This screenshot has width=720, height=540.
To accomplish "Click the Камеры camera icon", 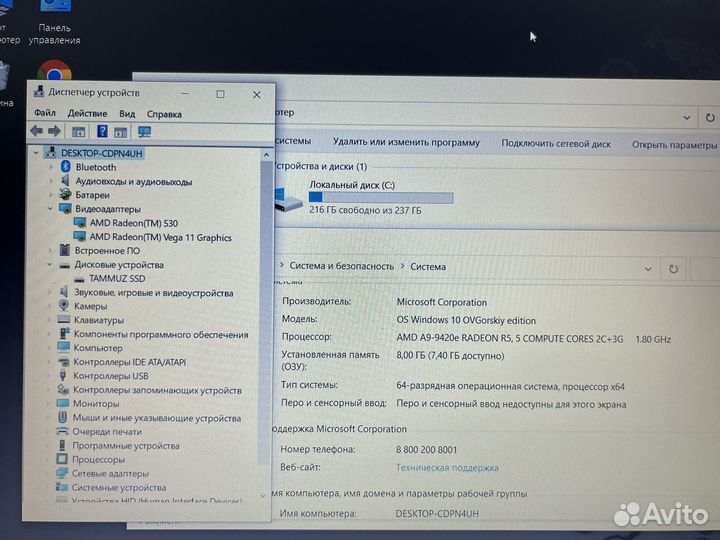I will tap(63, 305).
